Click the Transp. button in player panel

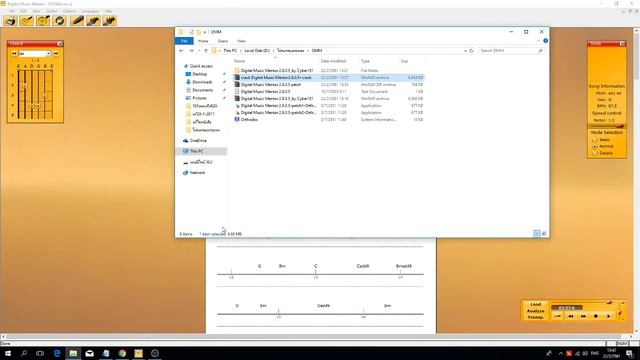click(536, 317)
